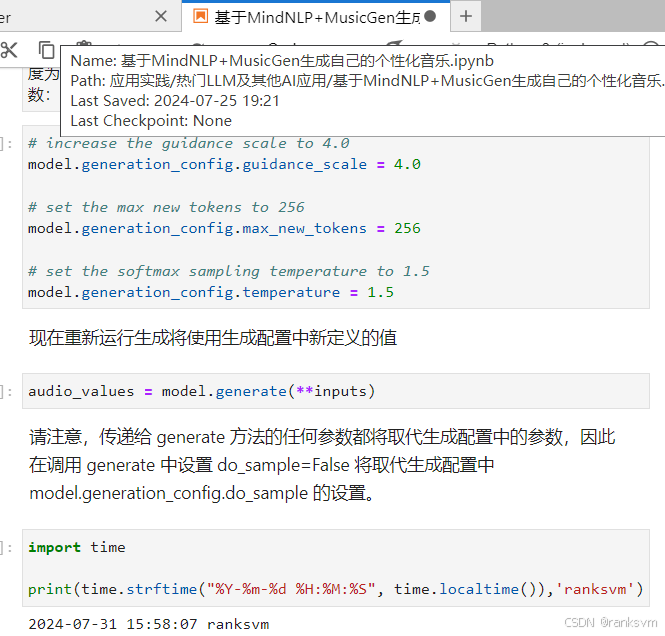Screen dimensions: 665x636
Task: Close the left tab ending in 'er'
Action: [161, 17]
